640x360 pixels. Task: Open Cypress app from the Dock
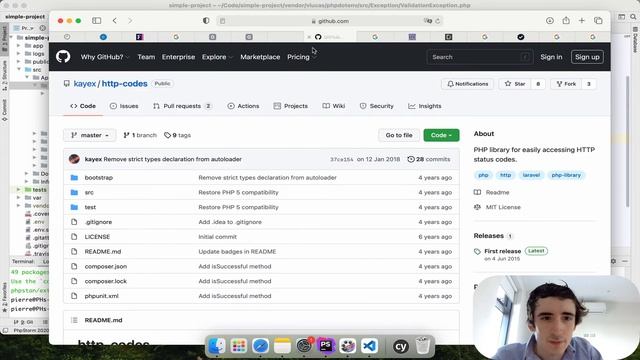(401, 346)
